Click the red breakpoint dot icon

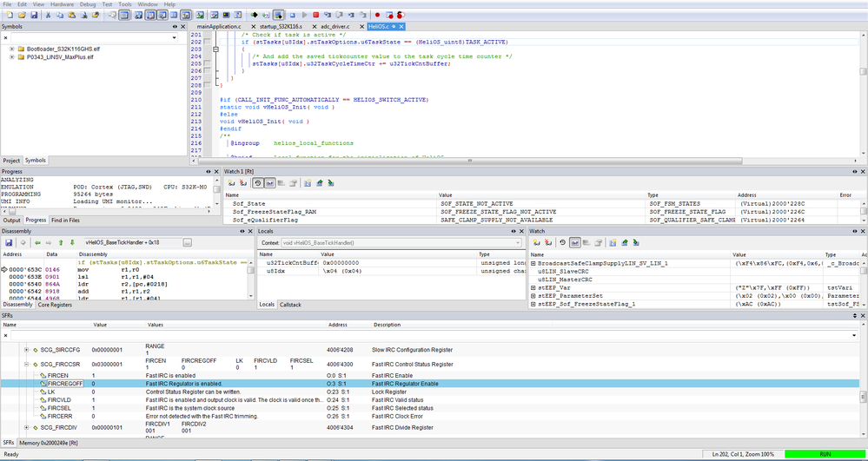tap(377, 15)
